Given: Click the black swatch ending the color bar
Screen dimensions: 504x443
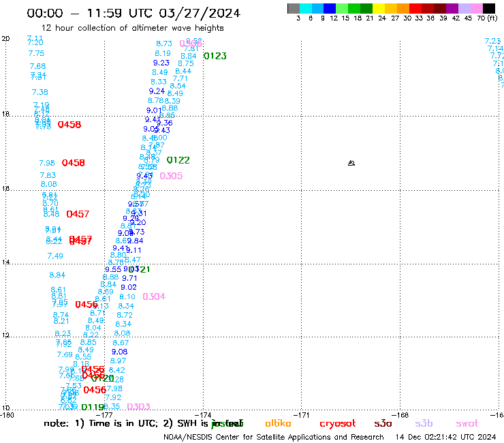Looking at the screenshot, I should coord(489,8).
